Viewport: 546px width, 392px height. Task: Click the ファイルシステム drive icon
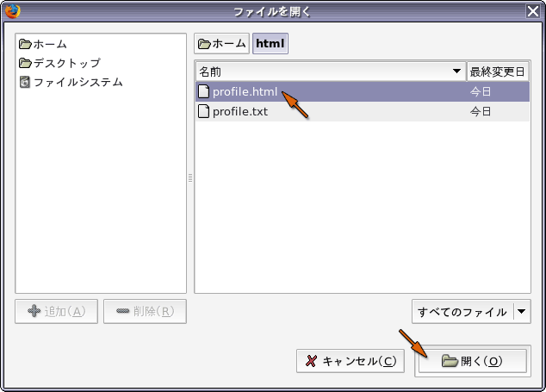click(25, 82)
